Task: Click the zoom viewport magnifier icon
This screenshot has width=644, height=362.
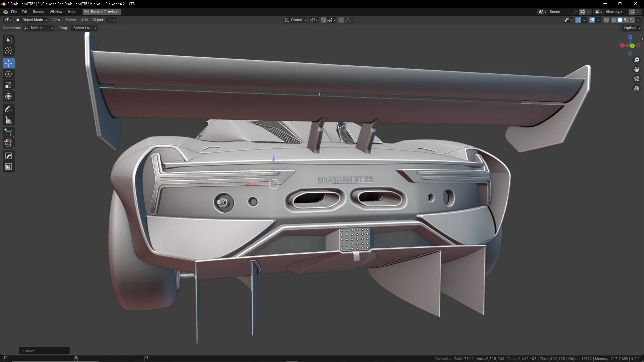Action: (x=637, y=60)
